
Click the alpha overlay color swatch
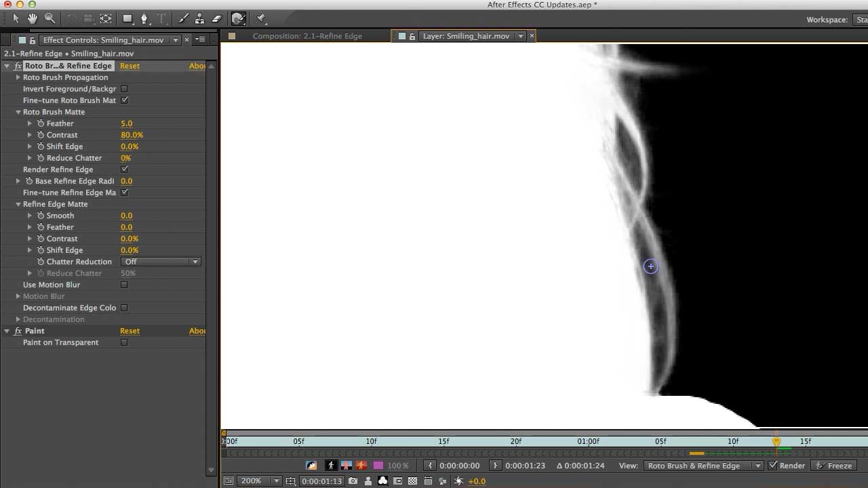(378, 466)
